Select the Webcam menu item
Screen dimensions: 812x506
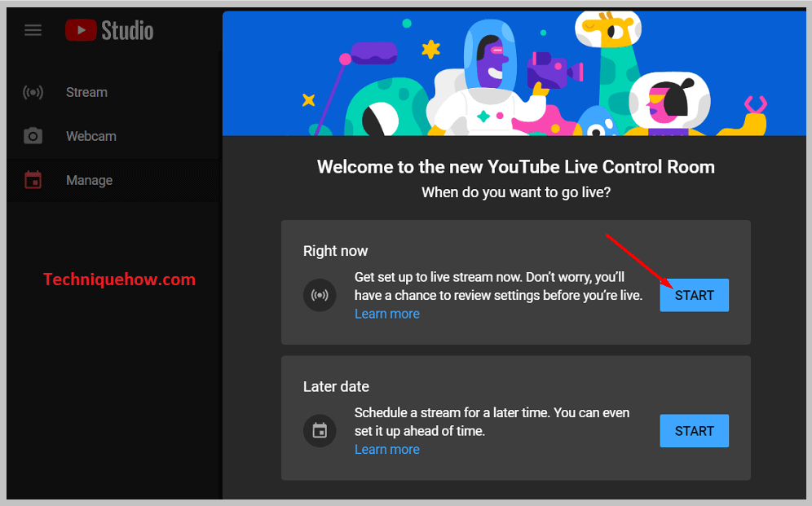coord(114,136)
